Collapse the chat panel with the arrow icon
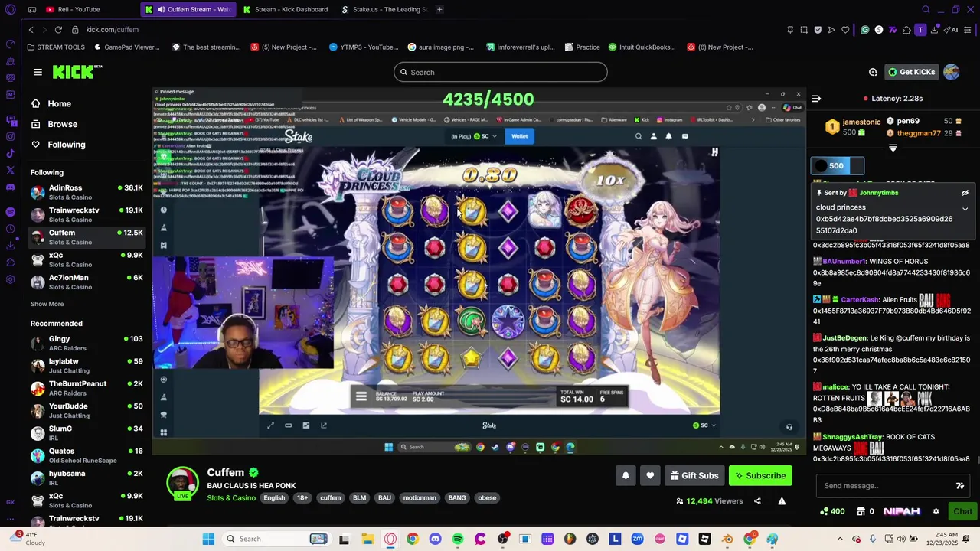 point(816,98)
